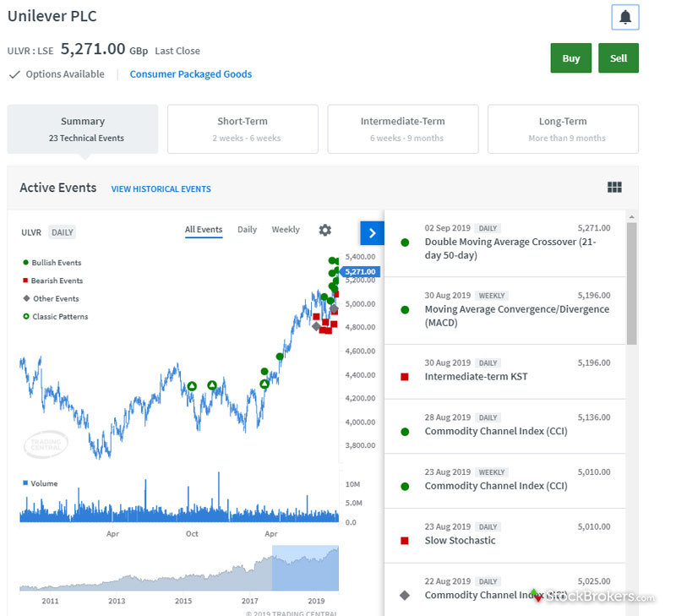Open the chart settings gear icon
This screenshot has width=676, height=616.
[x=325, y=230]
